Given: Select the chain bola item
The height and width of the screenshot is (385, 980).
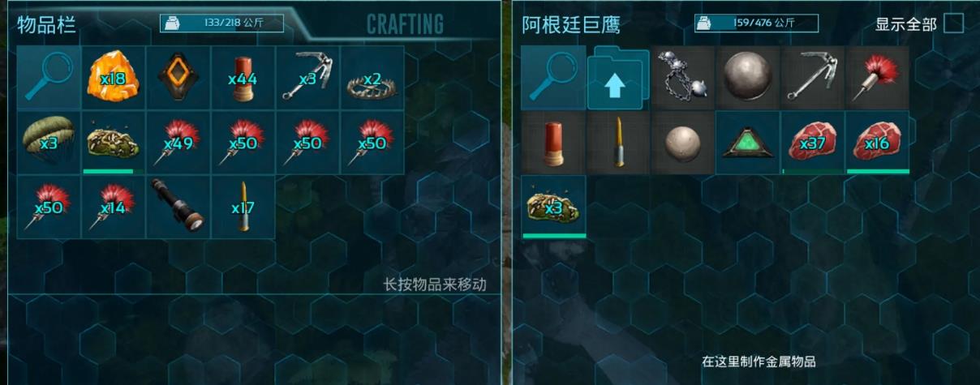Looking at the screenshot, I should click(x=683, y=78).
